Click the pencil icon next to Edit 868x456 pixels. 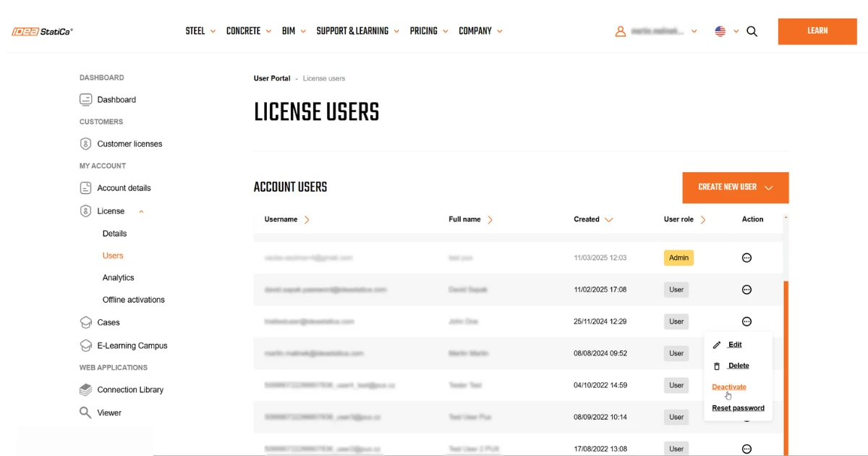(717, 345)
